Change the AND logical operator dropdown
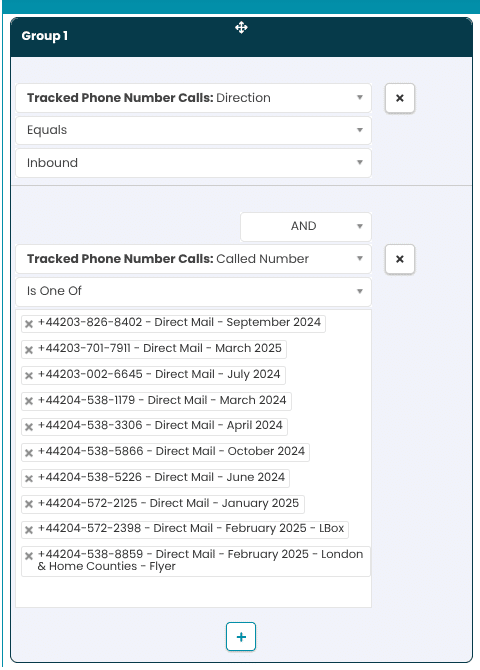 click(306, 226)
